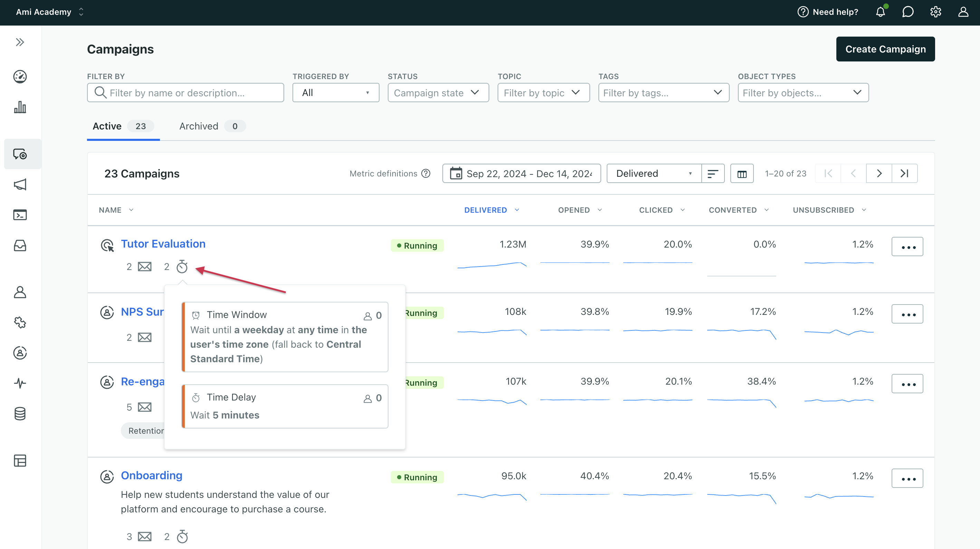Expand the Campaign state status dropdown
980x549 pixels.
point(438,93)
